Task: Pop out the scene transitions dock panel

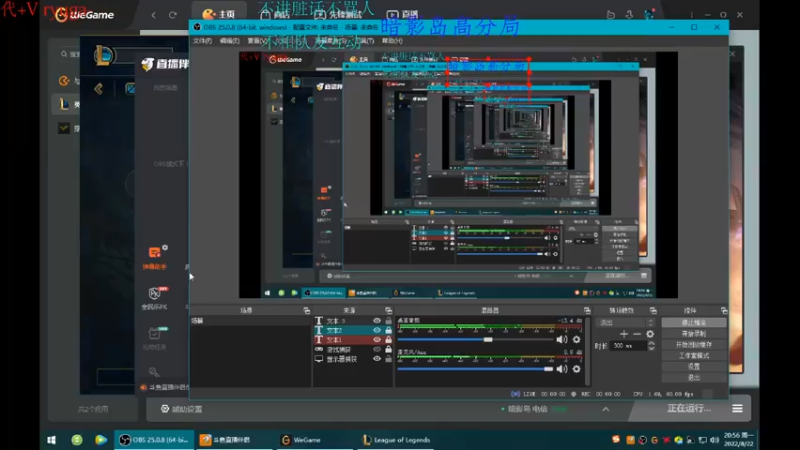Action: pos(653,310)
